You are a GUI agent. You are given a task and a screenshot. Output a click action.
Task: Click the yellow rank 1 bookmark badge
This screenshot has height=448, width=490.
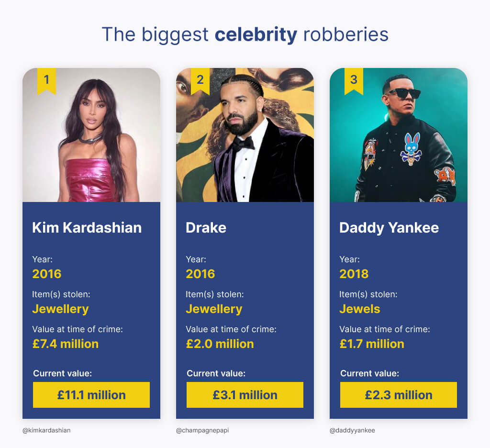tap(46, 81)
